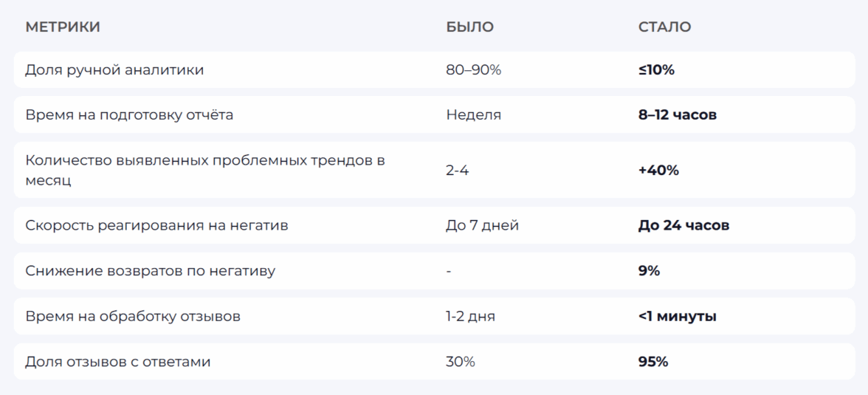Click the '1-2 дня' cell

470,317
